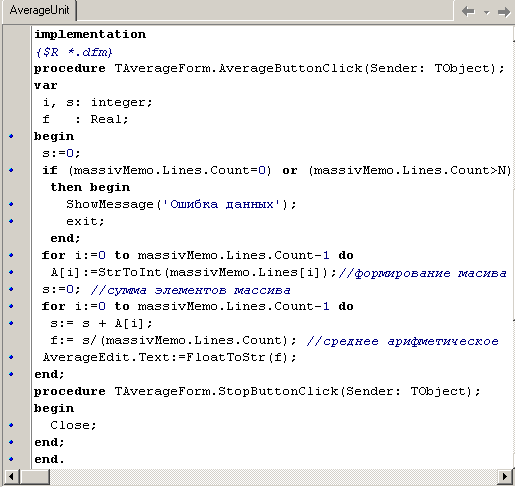Click 'TAverageForm.StopButtonClick' procedure name

click(226, 391)
